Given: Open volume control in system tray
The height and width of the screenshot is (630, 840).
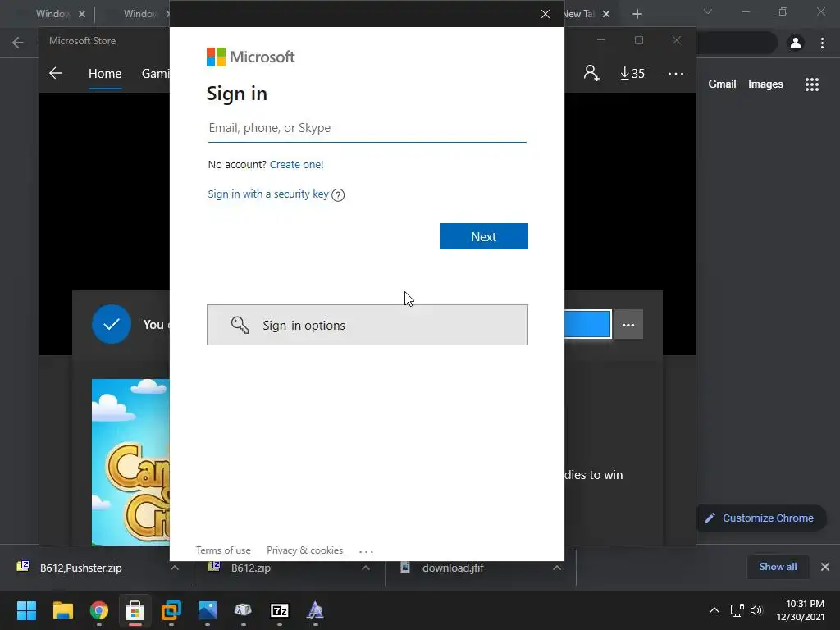Looking at the screenshot, I should [756, 610].
